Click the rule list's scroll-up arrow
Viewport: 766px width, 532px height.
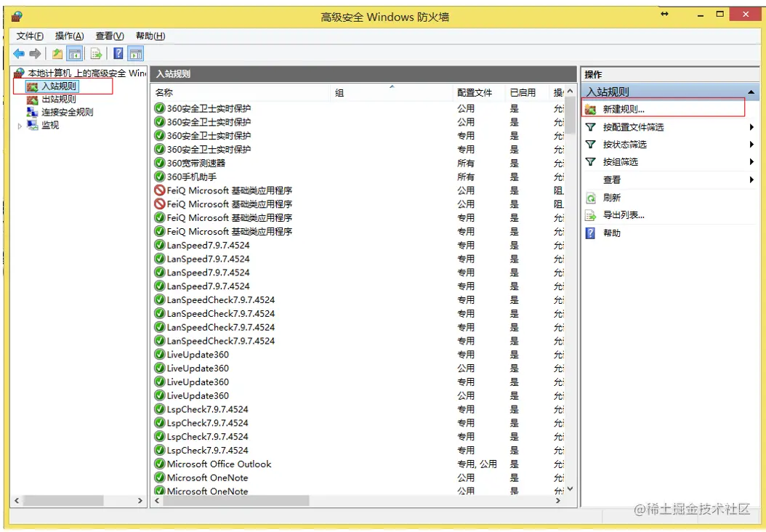click(x=570, y=92)
